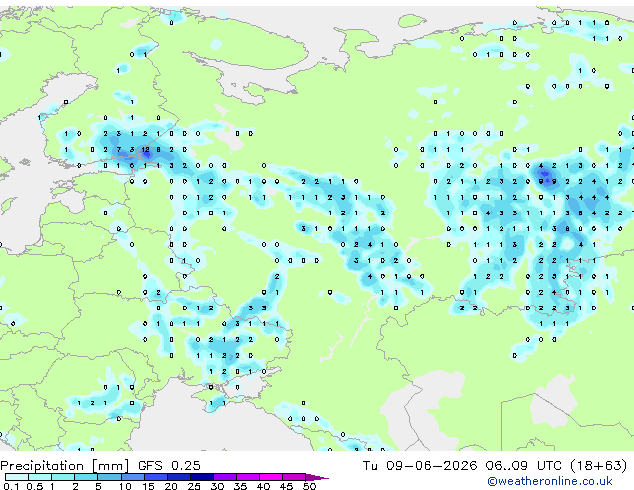Click the '0.5' legend scale label
634x490 pixels.
pyautogui.click(x=35, y=486)
